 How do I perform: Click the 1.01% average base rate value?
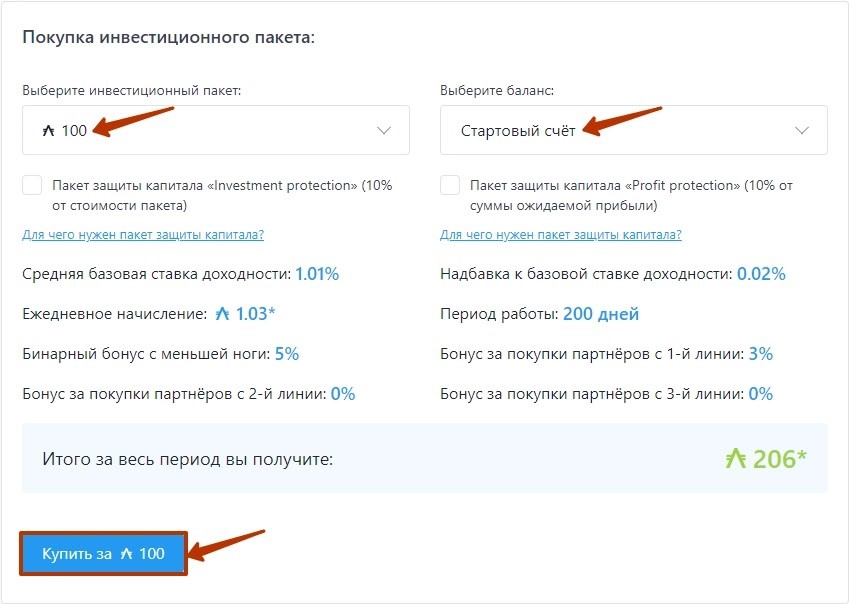(x=317, y=274)
